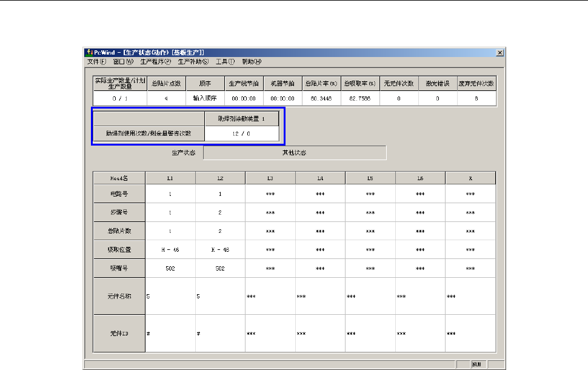The height and width of the screenshot is (370, 588).
Task: Close the PcWind window
Action: [x=499, y=53]
